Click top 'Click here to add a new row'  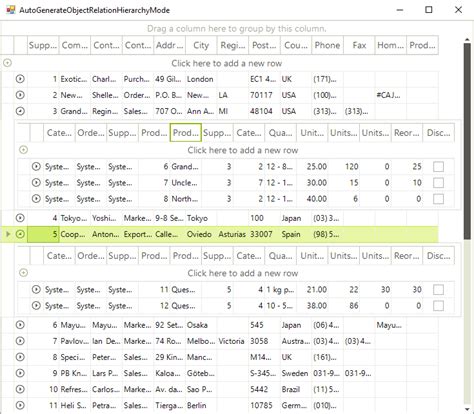[226, 63]
